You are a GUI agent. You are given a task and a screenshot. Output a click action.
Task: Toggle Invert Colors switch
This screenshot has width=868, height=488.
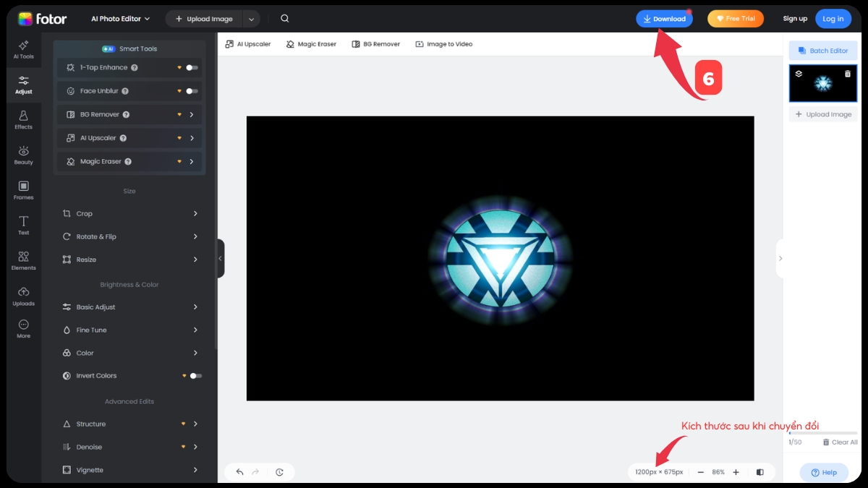coord(195,376)
